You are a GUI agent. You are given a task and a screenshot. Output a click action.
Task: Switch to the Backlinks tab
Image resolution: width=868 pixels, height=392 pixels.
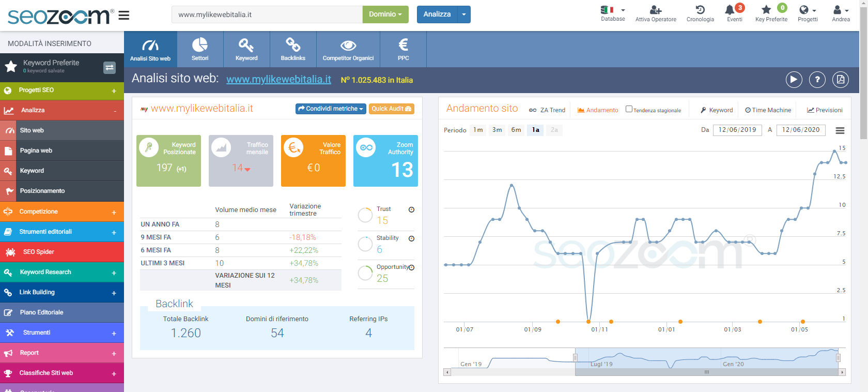pos(293,49)
